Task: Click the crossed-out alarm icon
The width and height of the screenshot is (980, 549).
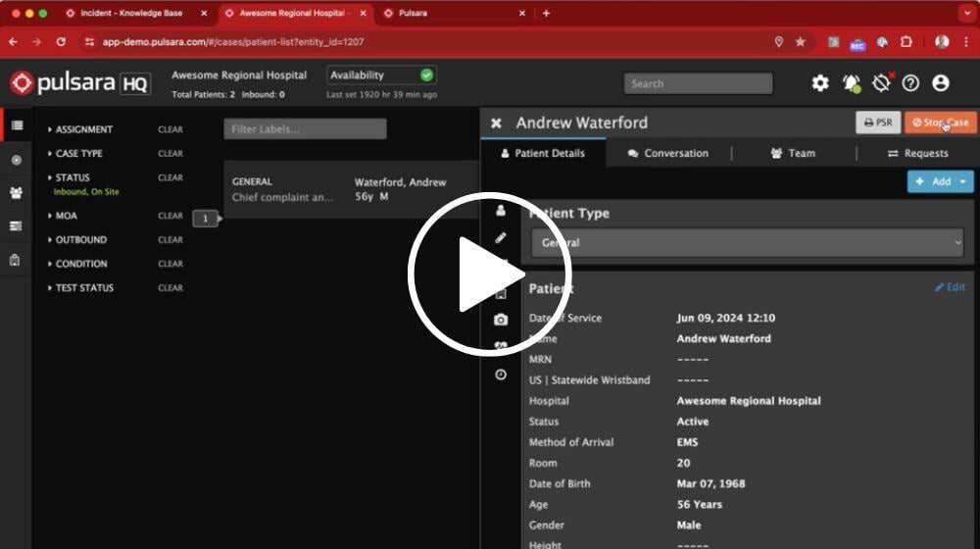Action: pyautogui.click(x=881, y=82)
